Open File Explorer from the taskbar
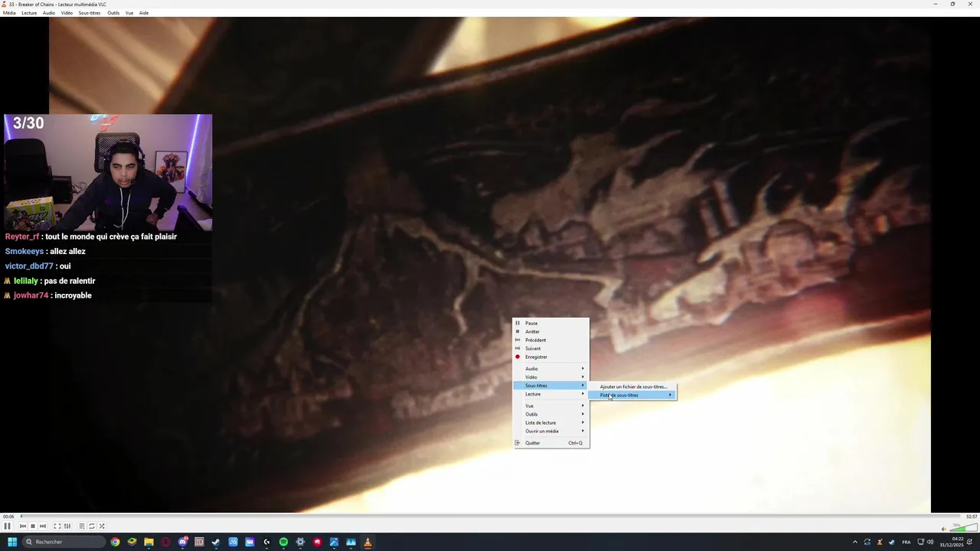The width and height of the screenshot is (980, 551). [149, 542]
